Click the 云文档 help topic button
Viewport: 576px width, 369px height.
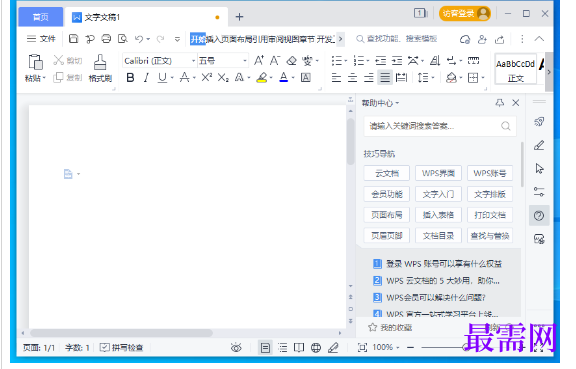(386, 173)
